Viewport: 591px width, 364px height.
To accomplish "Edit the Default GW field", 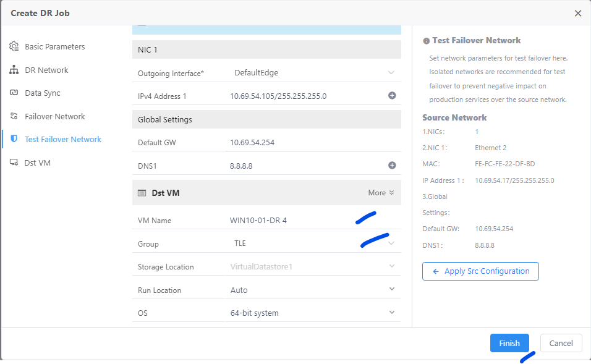I will 313,143.
